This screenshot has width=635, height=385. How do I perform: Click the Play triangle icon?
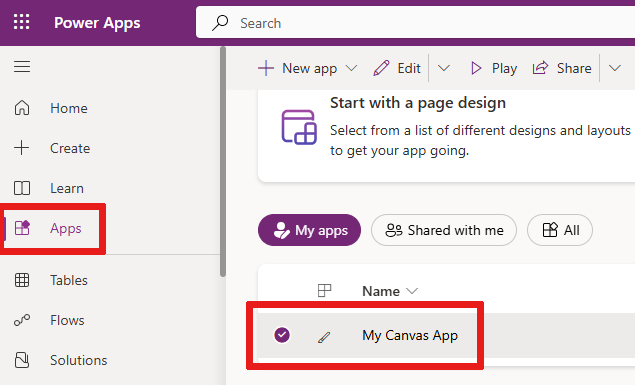(x=476, y=68)
